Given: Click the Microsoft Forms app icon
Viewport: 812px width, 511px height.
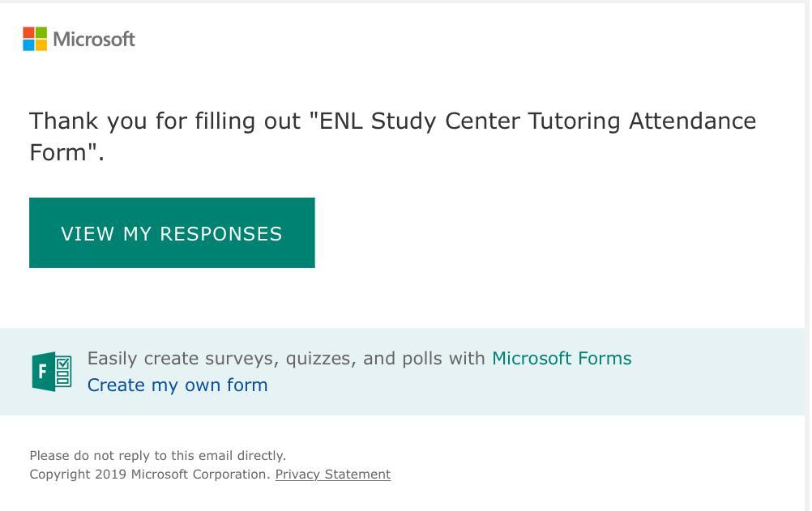Looking at the screenshot, I should 52,372.
